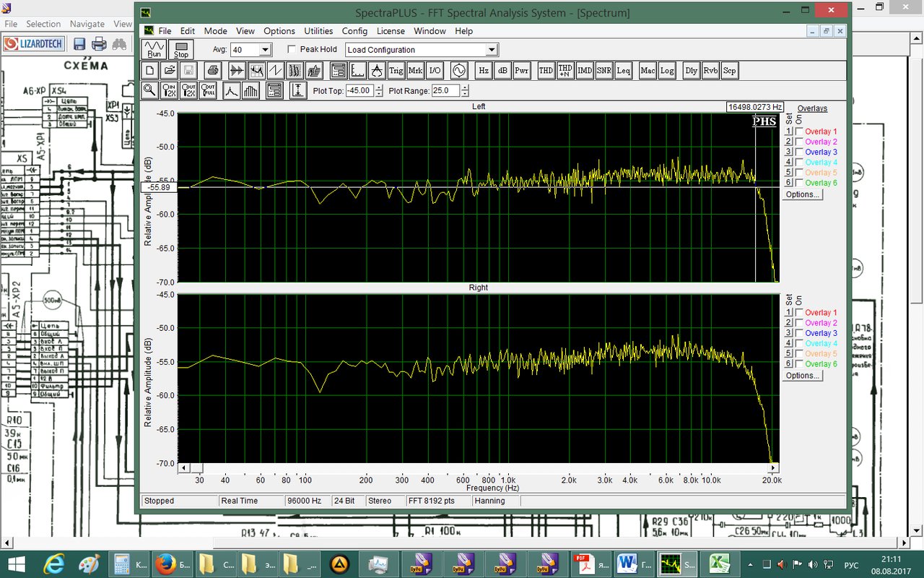This screenshot has width=924, height=578.
Task: Turn on Overlay 3 in Right plot
Action: (x=798, y=333)
